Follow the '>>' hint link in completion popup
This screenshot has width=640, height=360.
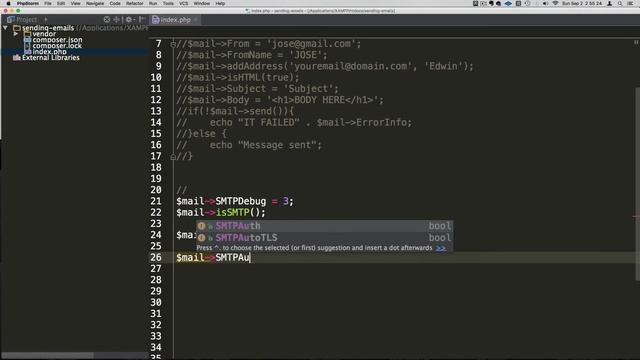tap(441, 248)
